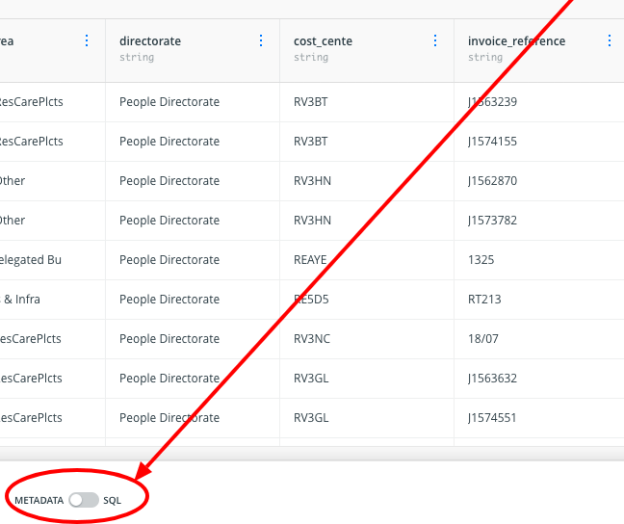Screen dimensions: 624x524
Task: Toggle the METADATA / SQL switch
Action: click(84, 499)
